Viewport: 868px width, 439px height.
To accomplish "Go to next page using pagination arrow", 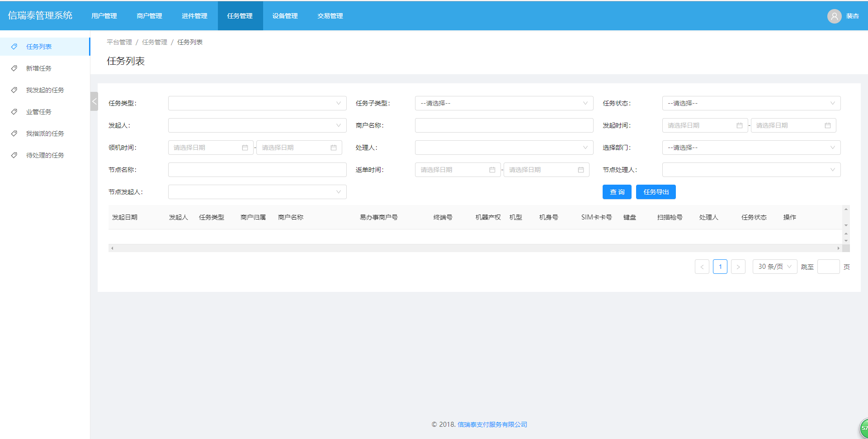I will tap(738, 267).
